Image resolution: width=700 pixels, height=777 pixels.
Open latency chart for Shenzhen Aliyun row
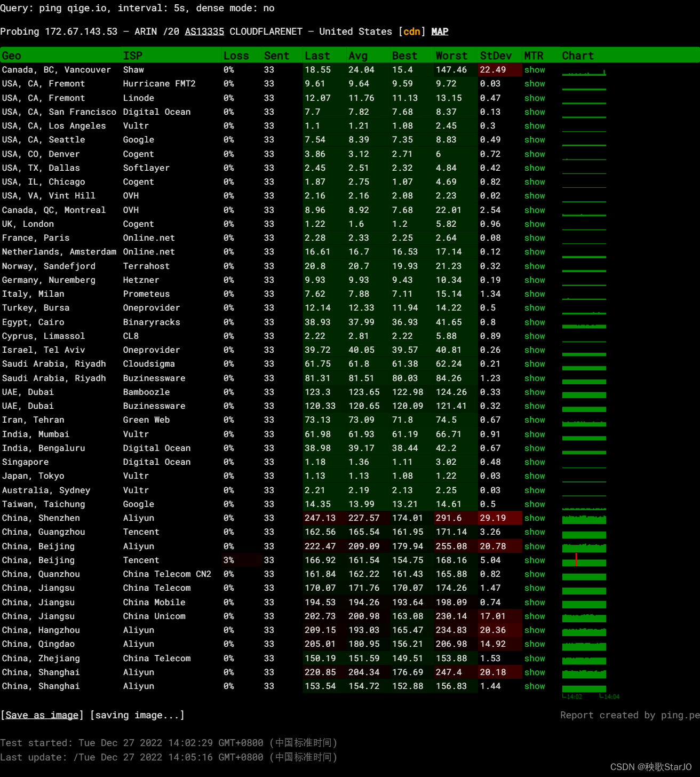tap(584, 519)
